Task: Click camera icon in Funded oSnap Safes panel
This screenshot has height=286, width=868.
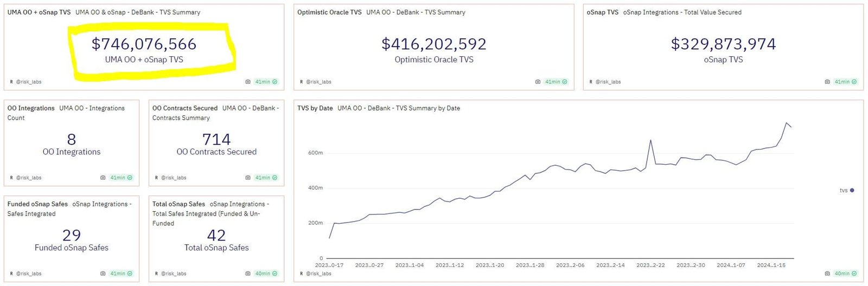Action: (103, 274)
